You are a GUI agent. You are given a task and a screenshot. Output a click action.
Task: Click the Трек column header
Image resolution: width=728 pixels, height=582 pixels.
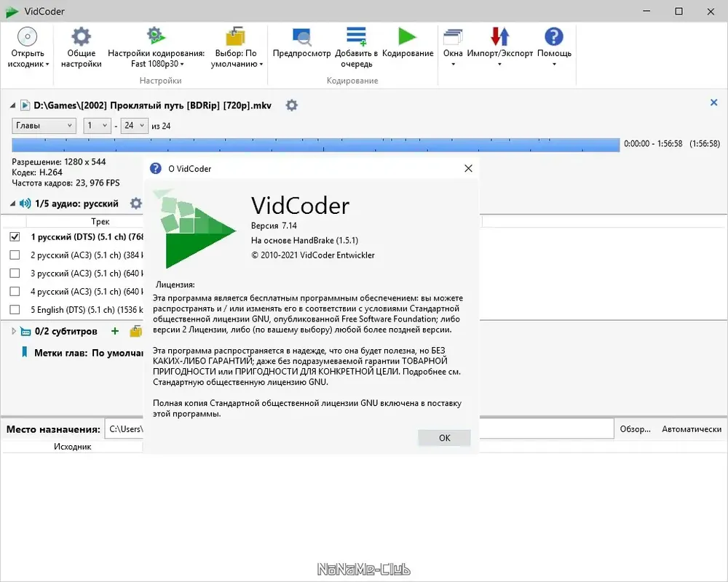(x=100, y=221)
